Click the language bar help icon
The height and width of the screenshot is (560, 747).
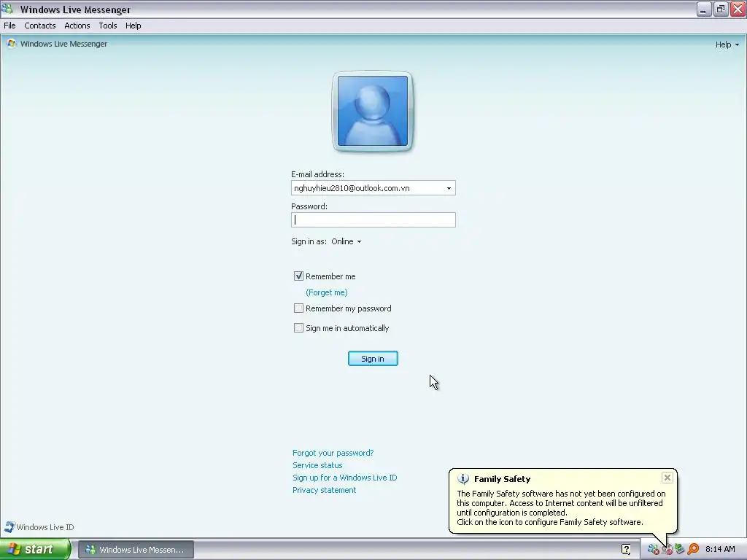coord(626,549)
